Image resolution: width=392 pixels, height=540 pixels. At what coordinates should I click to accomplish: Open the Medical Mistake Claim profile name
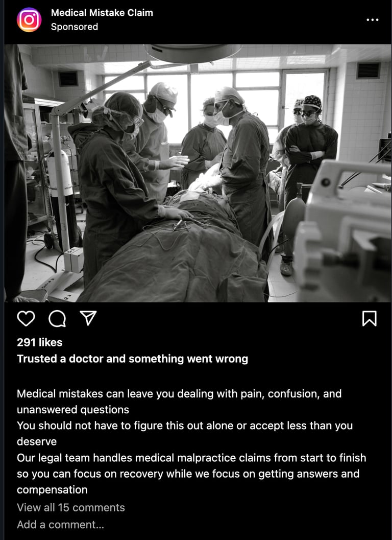tap(102, 13)
